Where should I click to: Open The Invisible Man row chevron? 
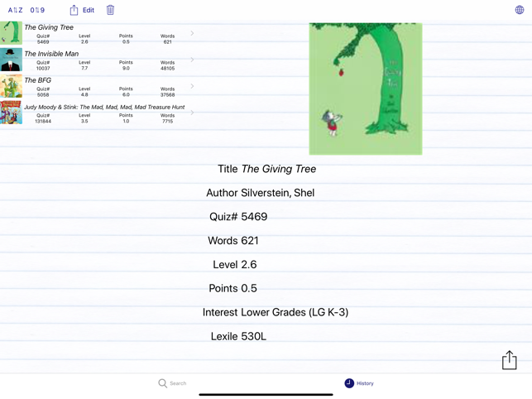coord(192,60)
